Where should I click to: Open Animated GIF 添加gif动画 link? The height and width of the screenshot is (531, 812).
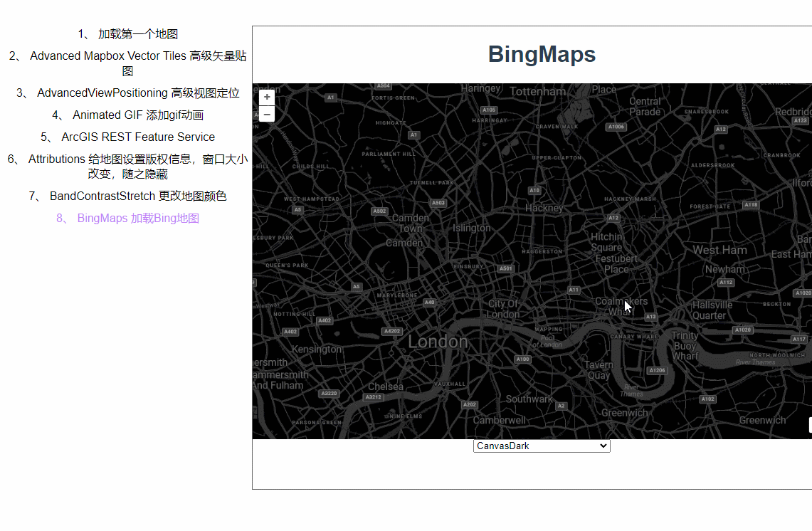(128, 115)
